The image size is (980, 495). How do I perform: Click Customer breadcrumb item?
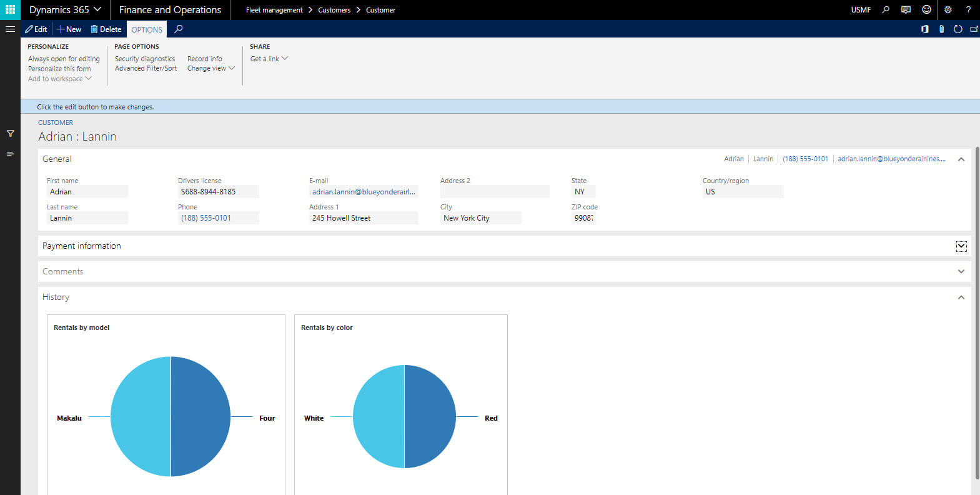(x=380, y=10)
